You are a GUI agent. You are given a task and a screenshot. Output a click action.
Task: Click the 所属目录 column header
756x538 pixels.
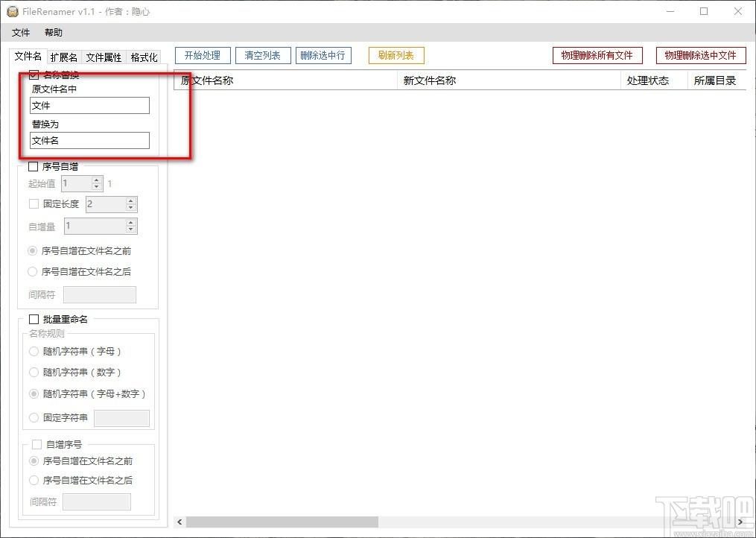click(x=717, y=80)
